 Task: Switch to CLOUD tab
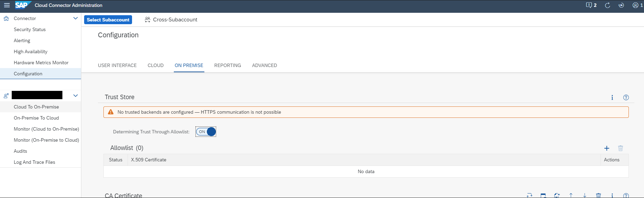tap(155, 65)
